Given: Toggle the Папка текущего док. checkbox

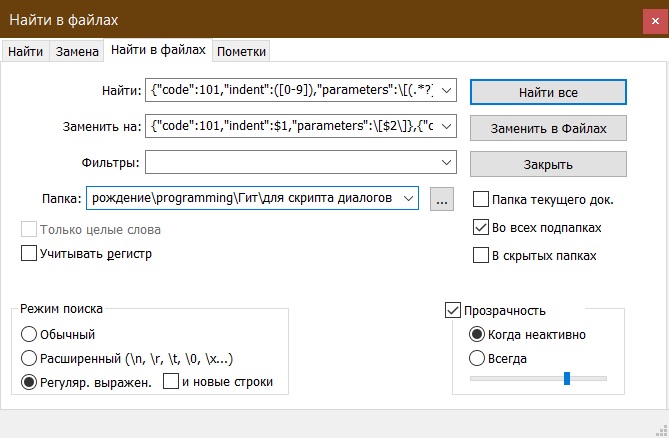Looking at the screenshot, I should pos(481,199).
